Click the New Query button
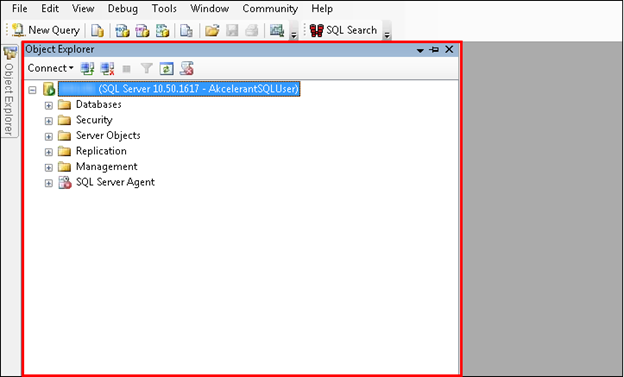This screenshot has height=377, width=624. point(45,30)
